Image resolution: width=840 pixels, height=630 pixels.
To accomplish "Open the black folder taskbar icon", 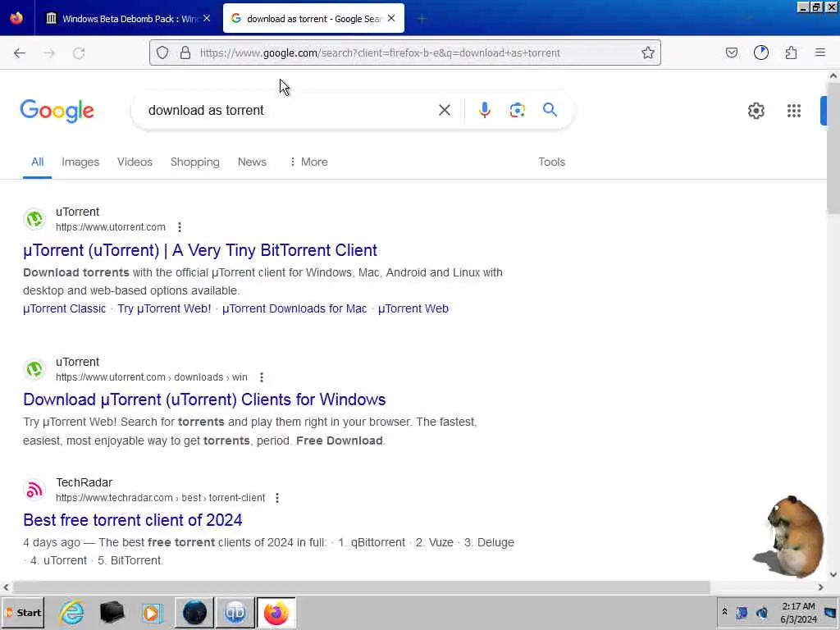I will pyautogui.click(x=112, y=612).
